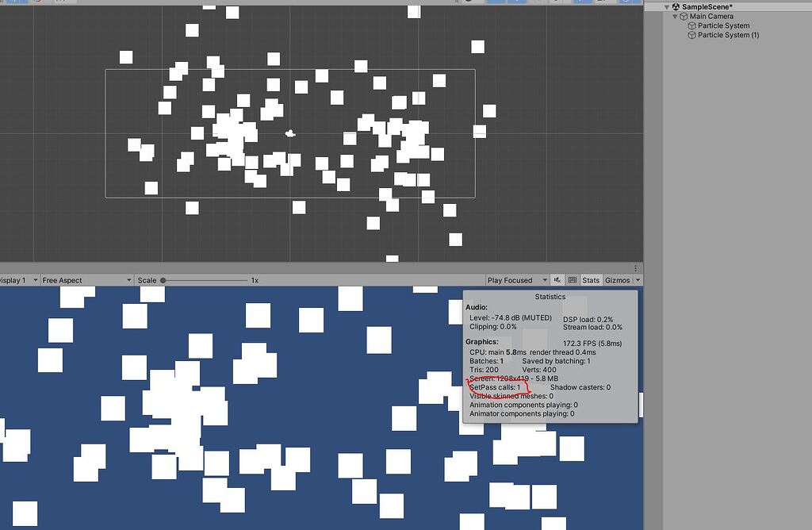Select Particle System (1) in the Hierarchy

pos(728,34)
